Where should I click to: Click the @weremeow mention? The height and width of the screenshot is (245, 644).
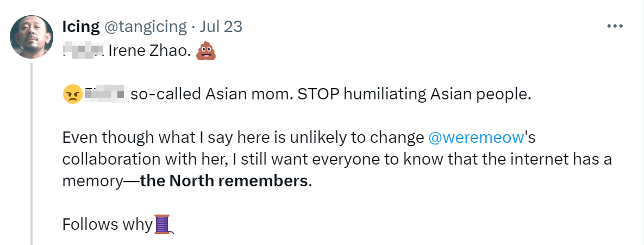(x=476, y=137)
